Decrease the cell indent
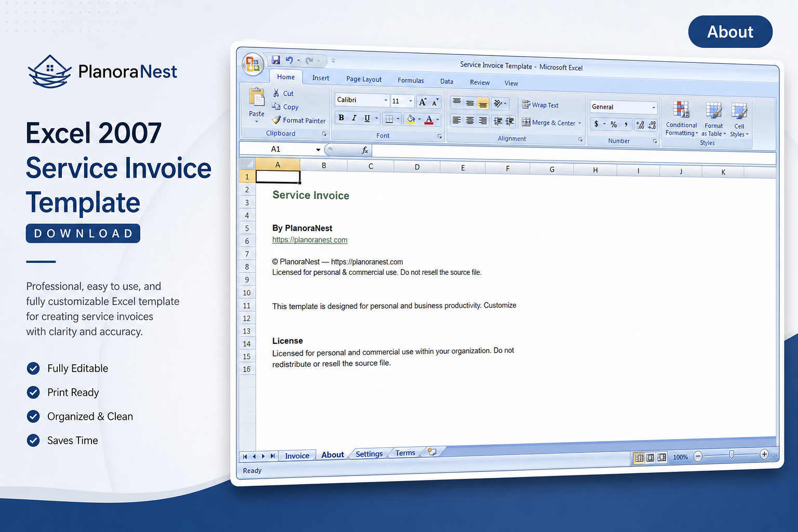The image size is (798, 532). point(498,121)
